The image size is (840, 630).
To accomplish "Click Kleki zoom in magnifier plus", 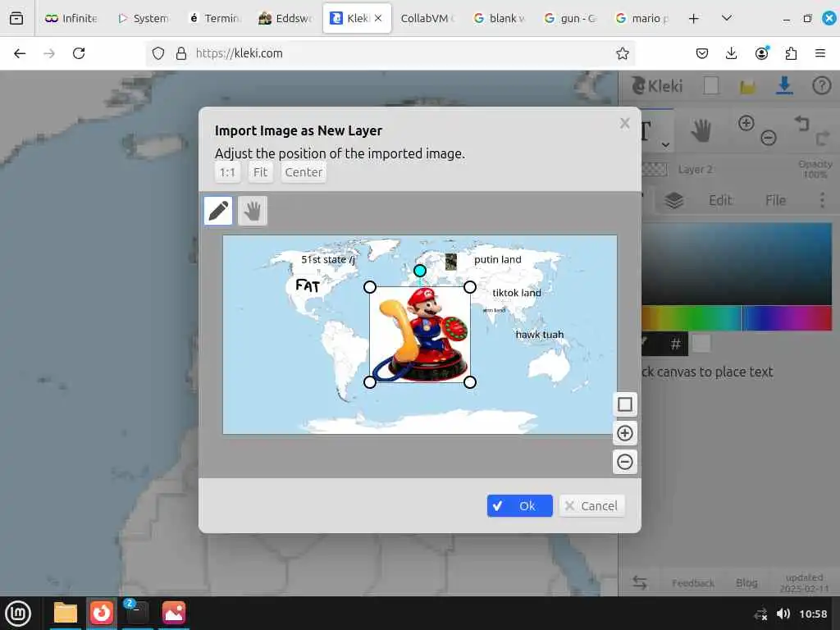I will point(746,123).
